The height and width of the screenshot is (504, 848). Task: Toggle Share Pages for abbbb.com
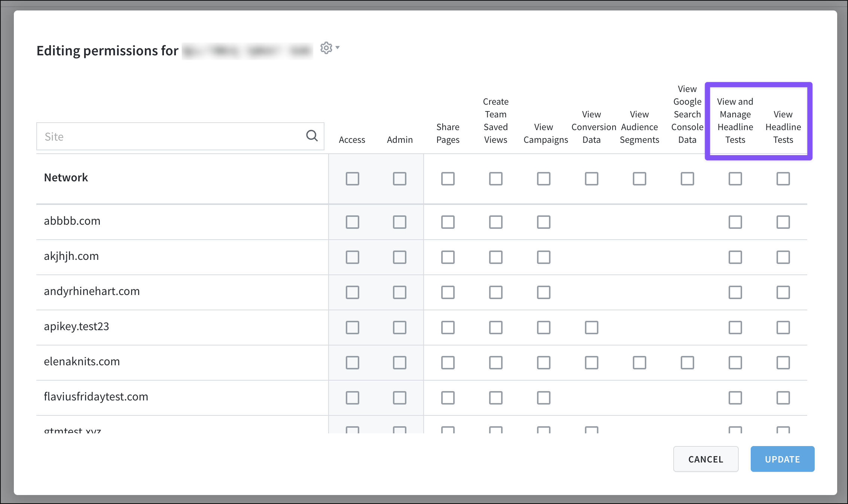pyautogui.click(x=448, y=222)
